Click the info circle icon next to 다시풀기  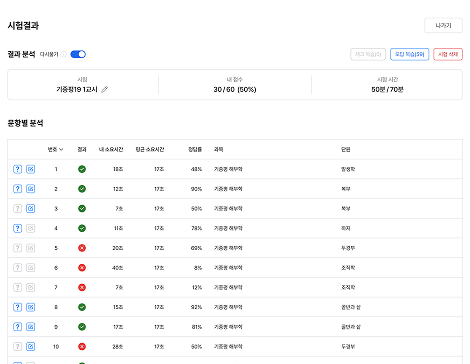pos(63,54)
